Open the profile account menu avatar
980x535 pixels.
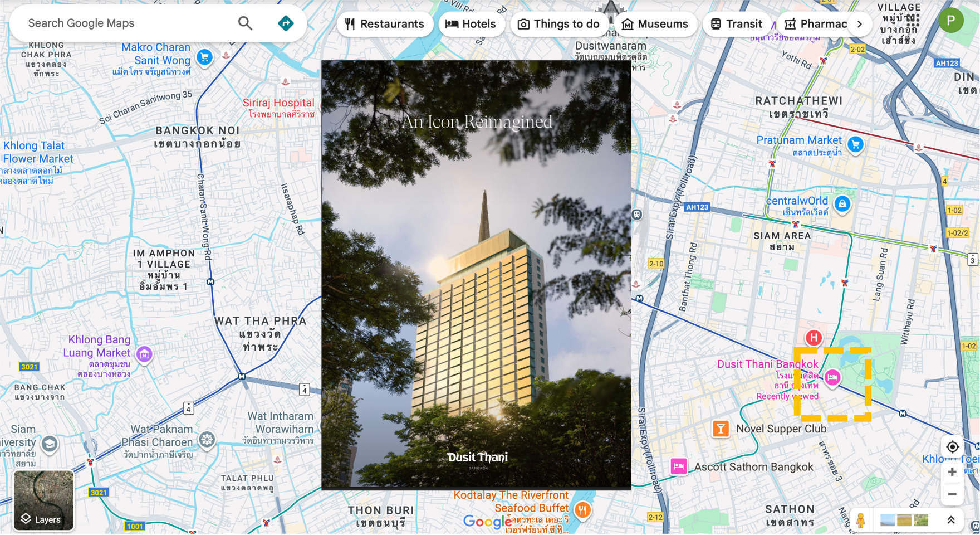(950, 21)
